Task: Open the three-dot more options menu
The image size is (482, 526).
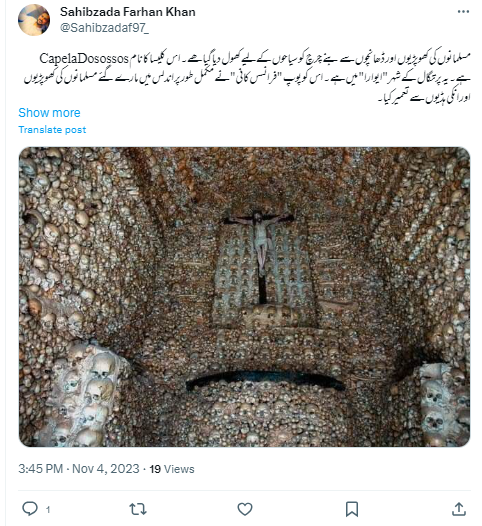Action: click(x=463, y=12)
